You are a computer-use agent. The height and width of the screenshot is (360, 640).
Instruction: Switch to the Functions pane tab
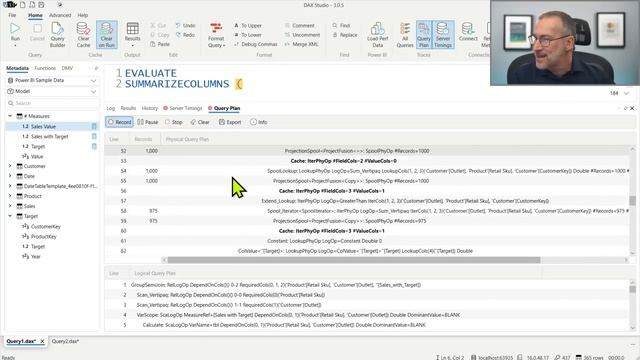45,68
